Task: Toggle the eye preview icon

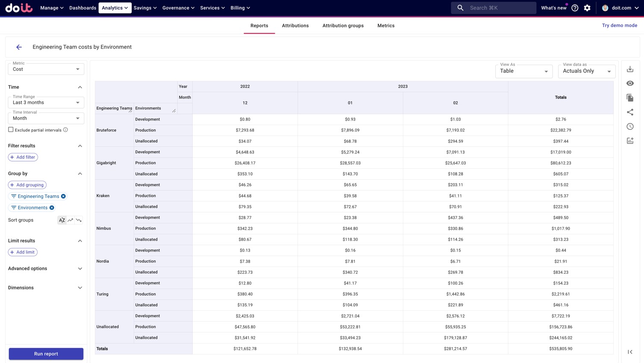Action: [630, 83]
